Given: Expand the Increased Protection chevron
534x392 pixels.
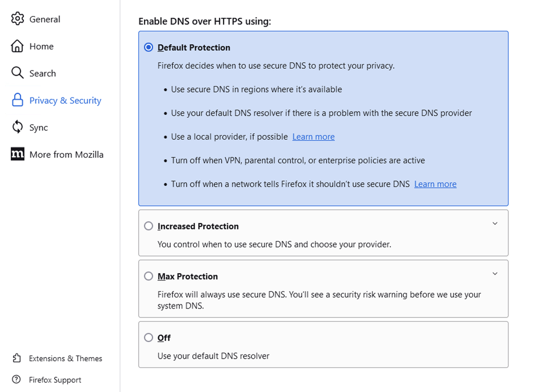Looking at the screenshot, I should (495, 224).
